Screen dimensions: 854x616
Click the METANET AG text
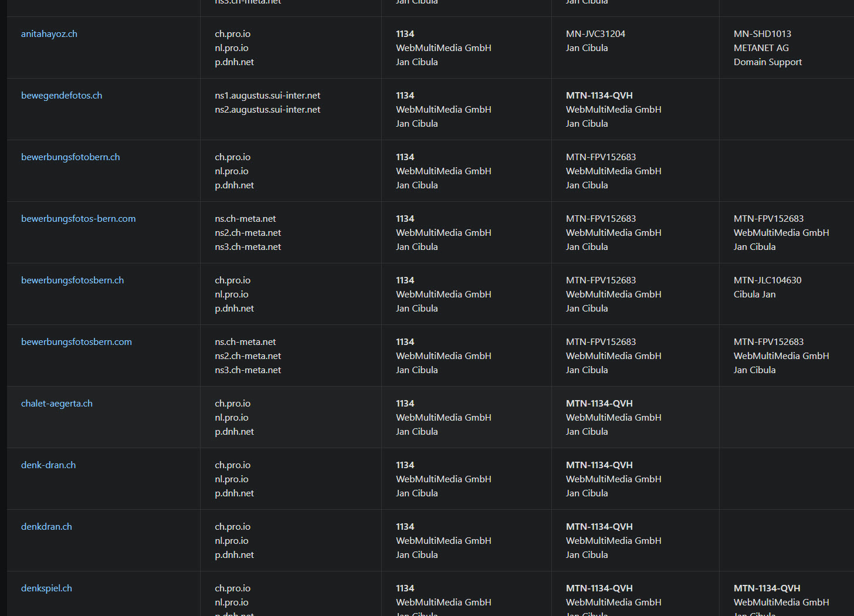[761, 48]
